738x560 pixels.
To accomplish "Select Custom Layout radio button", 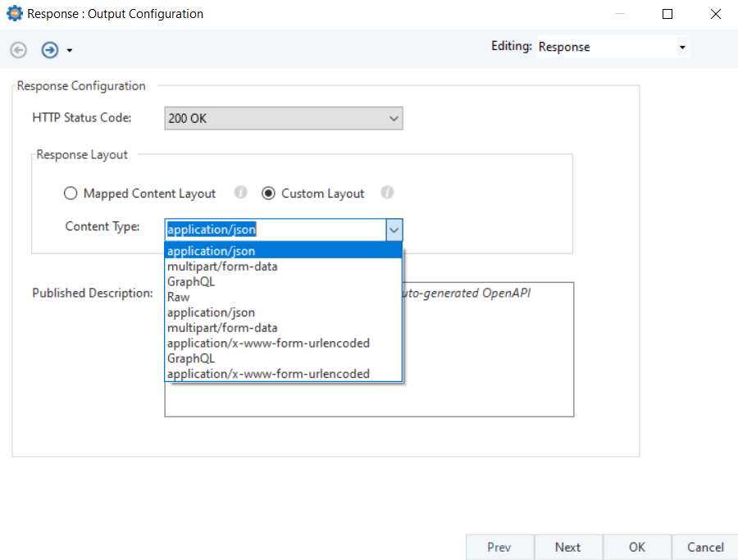I will [268, 193].
